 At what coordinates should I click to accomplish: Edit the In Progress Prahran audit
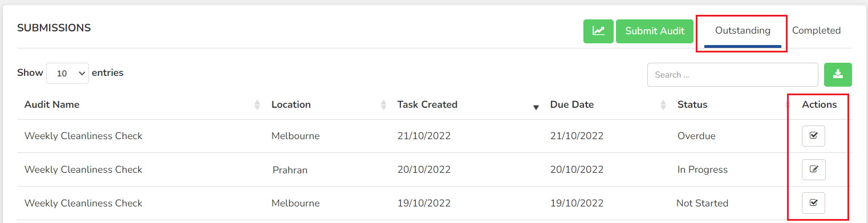[813, 169]
